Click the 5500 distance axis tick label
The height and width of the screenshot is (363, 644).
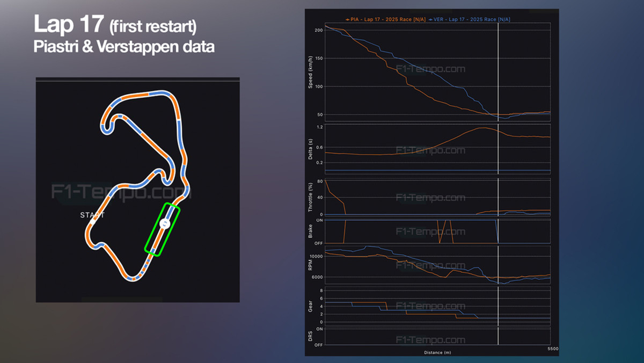click(x=552, y=349)
